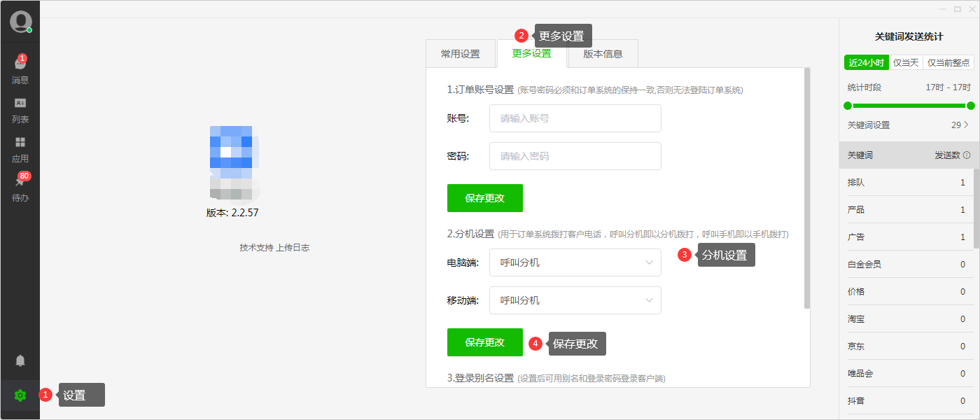Click the 账号 input field
980x420 pixels.
tap(575, 118)
